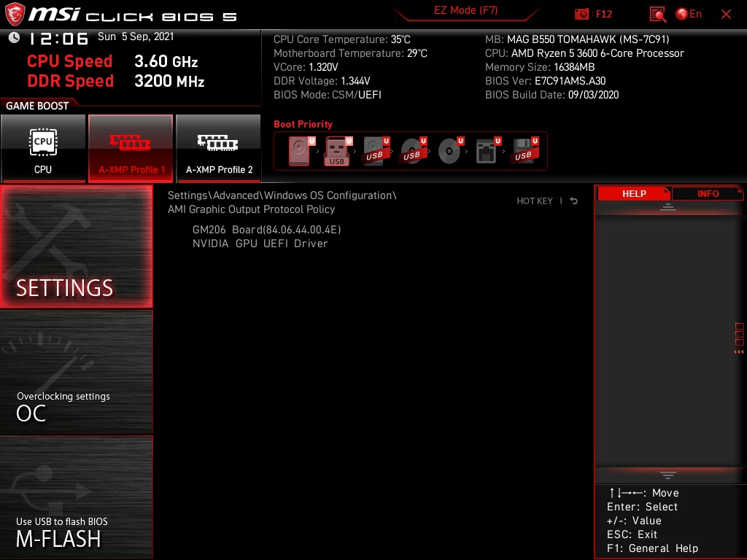
Task: Select the USB key boot device icon
Action: point(338,151)
